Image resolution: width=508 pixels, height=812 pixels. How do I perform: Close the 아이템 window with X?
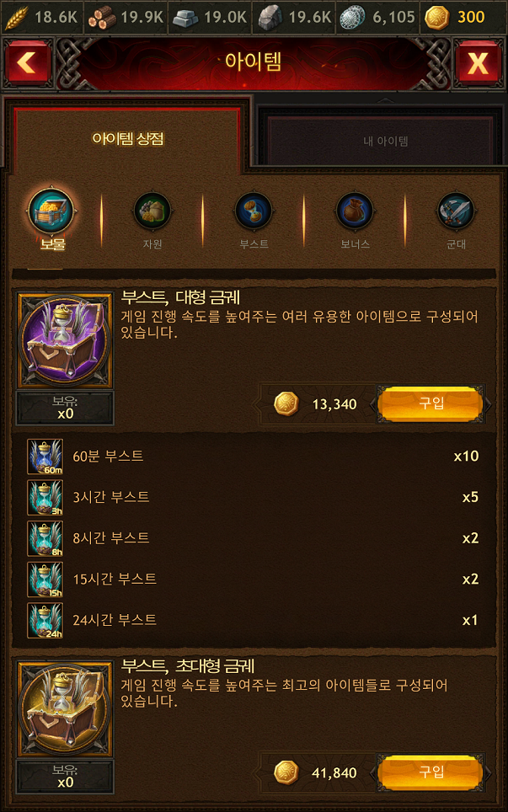478,63
